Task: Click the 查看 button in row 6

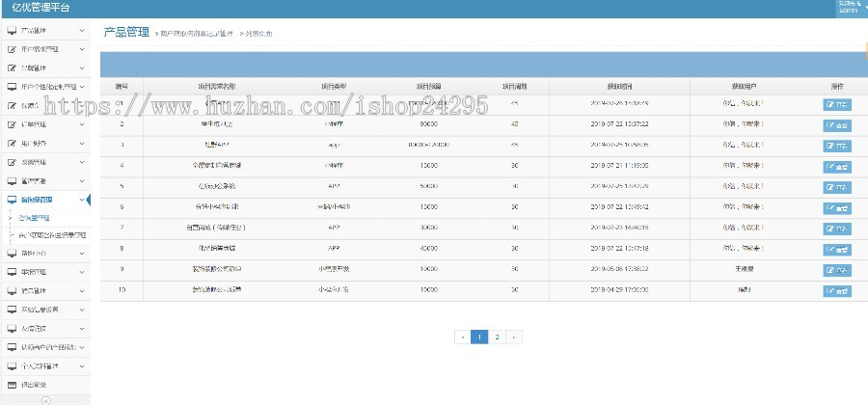Action: (x=837, y=208)
